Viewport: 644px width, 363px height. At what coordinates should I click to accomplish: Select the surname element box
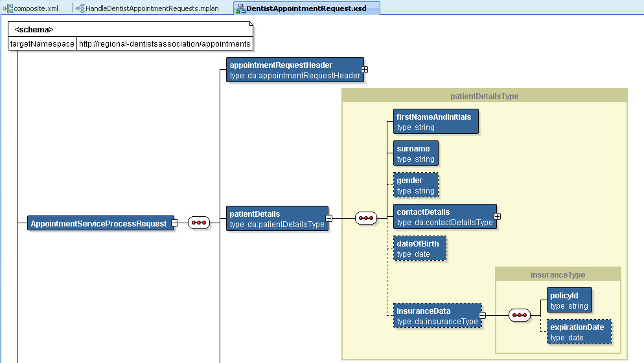(x=415, y=153)
